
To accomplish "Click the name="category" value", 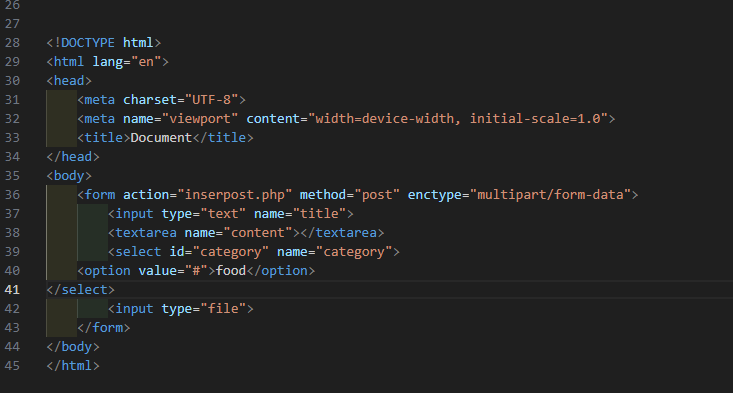I will [x=354, y=252].
